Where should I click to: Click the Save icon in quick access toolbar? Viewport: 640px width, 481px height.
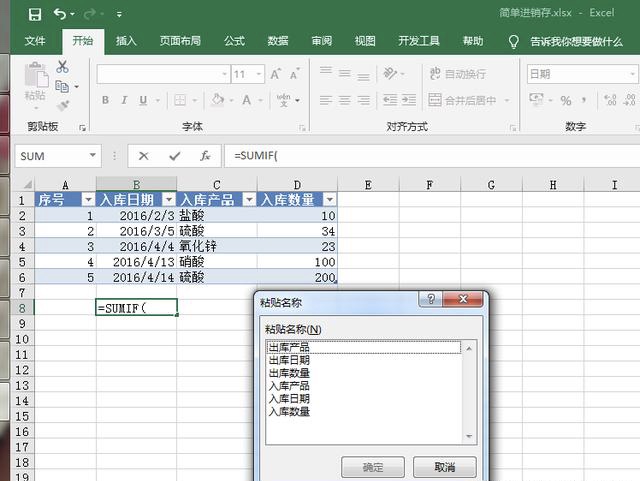click(x=35, y=14)
